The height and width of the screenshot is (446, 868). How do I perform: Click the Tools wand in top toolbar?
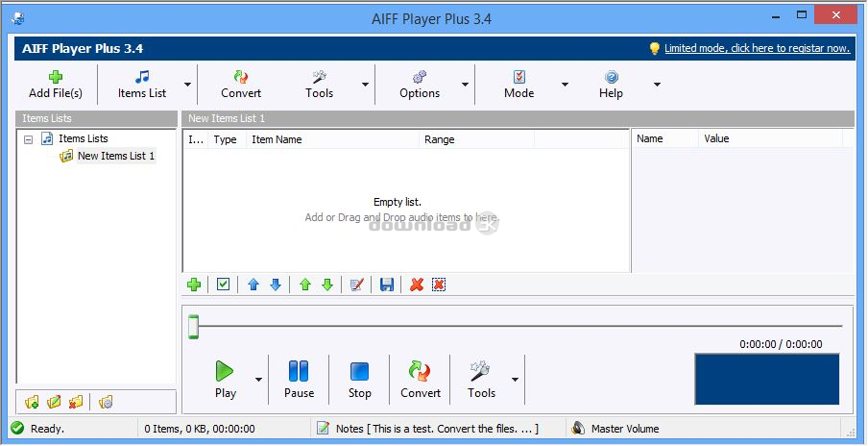coord(320,85)
